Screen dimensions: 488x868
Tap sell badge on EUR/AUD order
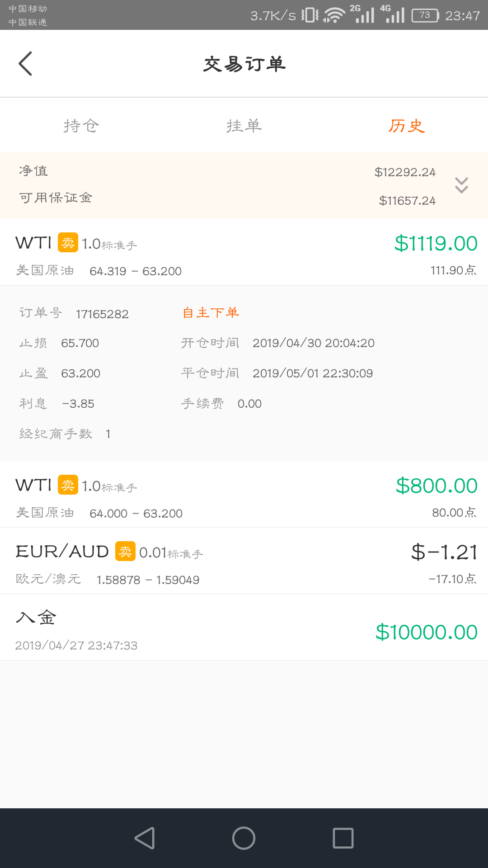[125, 552]
